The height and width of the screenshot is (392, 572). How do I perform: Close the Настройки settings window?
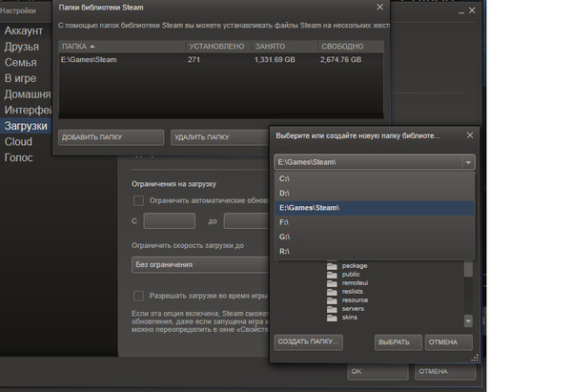[x=472, y=10]
